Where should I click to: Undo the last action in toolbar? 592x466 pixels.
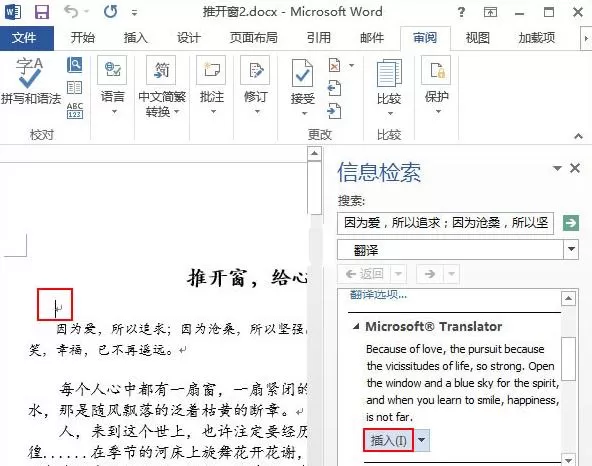tap(71, 12)
